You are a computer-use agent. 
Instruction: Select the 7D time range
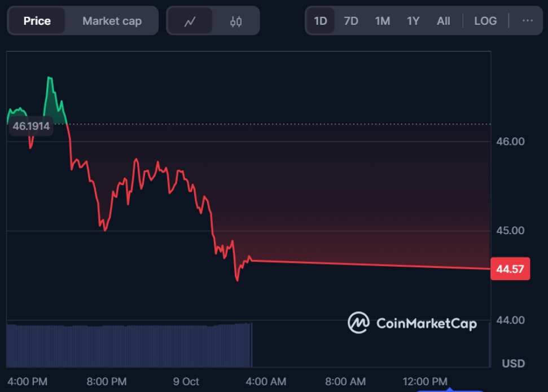pos(351,21)
